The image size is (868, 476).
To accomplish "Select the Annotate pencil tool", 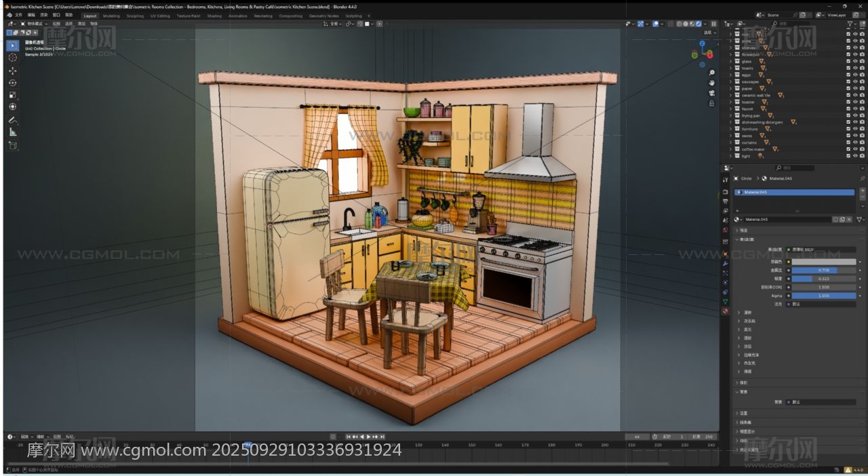I will [12, 120].
